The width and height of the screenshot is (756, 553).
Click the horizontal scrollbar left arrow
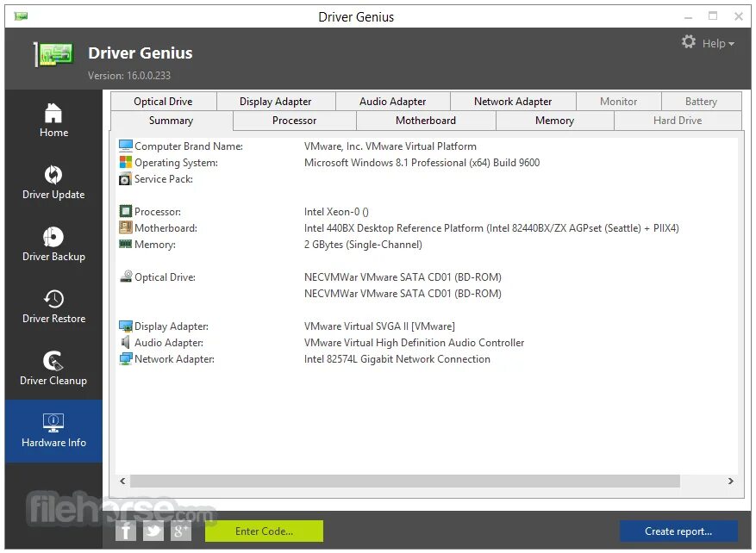pyautogui.click(x=122, y=481)
